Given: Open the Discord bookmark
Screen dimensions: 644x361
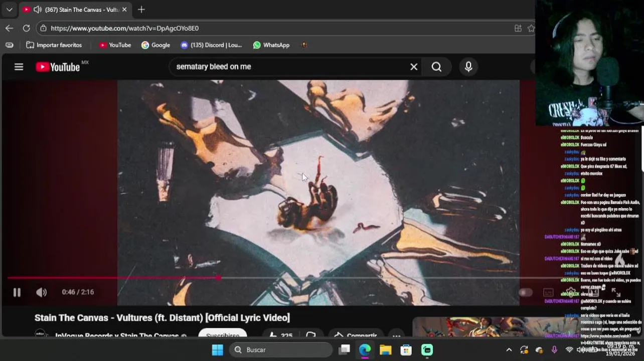Looking at the screenshot, I should tap(211, 45).
